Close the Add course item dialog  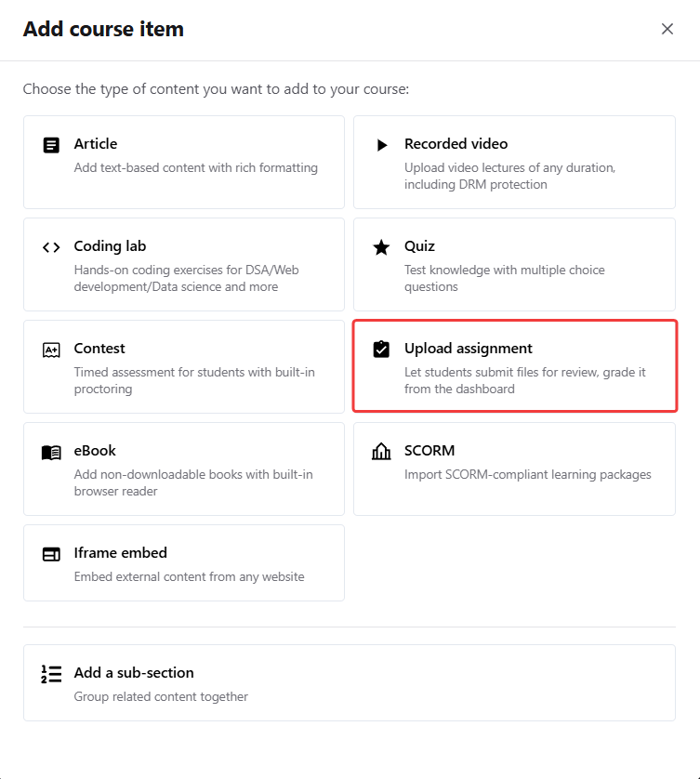pos(667,29)
